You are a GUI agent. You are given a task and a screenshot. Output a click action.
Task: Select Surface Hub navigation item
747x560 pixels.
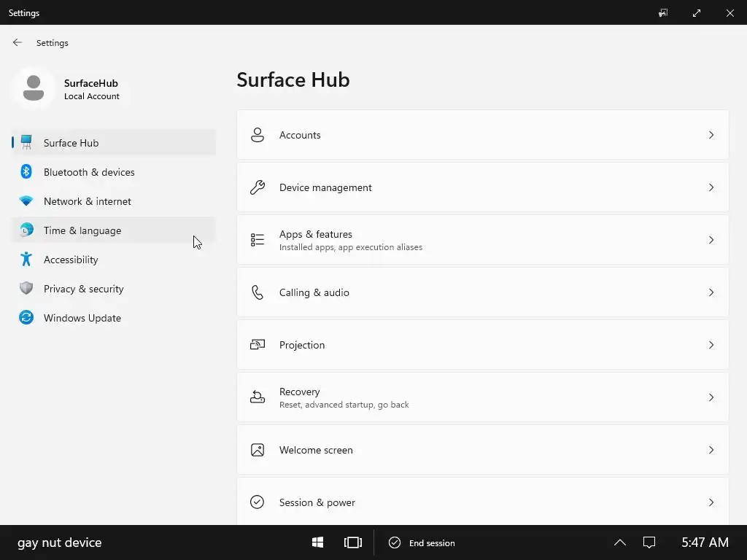click(x=71, y=143)
